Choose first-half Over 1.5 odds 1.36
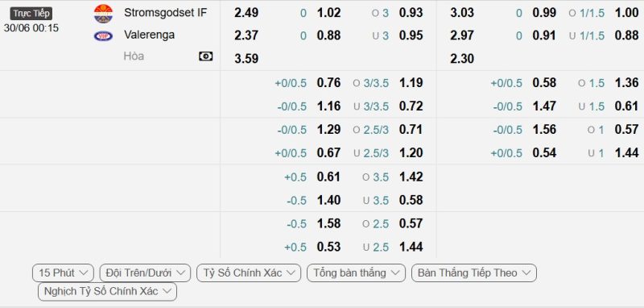 627,83
